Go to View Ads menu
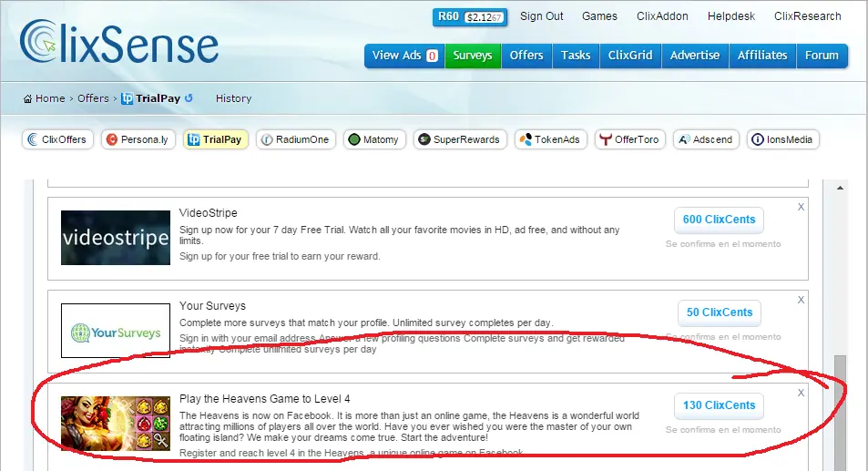 [404, 56]
